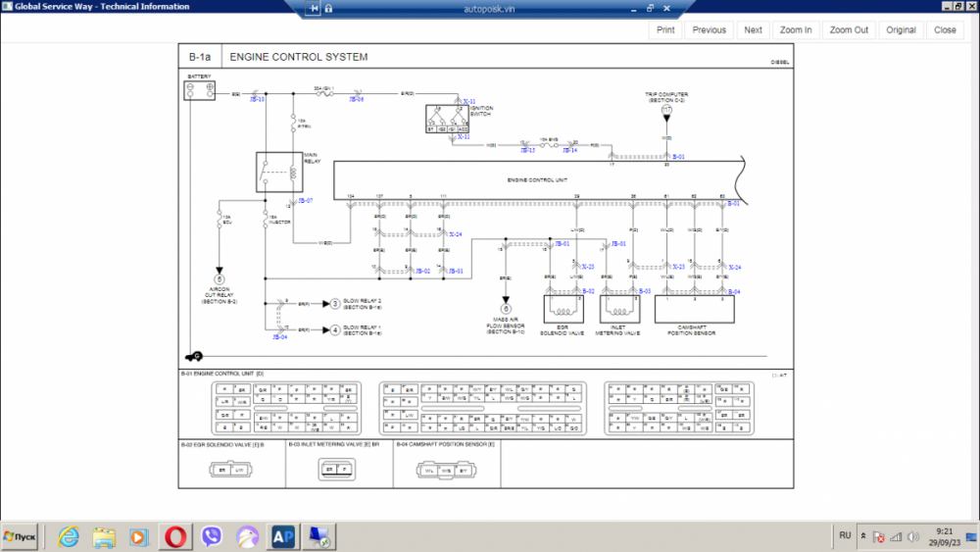Open Windows Media Player taskbar icon
The image size is (980, 552).
139,536
